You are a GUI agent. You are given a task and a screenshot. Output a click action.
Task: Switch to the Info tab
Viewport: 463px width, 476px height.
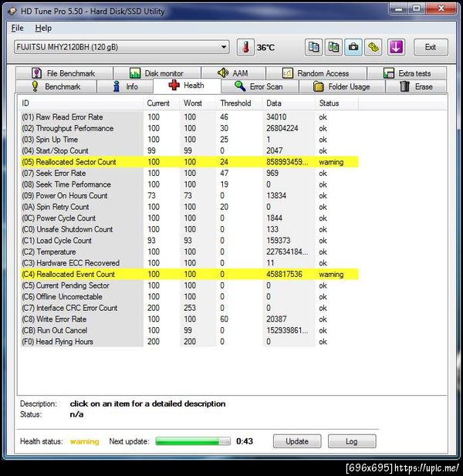coord(125,86)
